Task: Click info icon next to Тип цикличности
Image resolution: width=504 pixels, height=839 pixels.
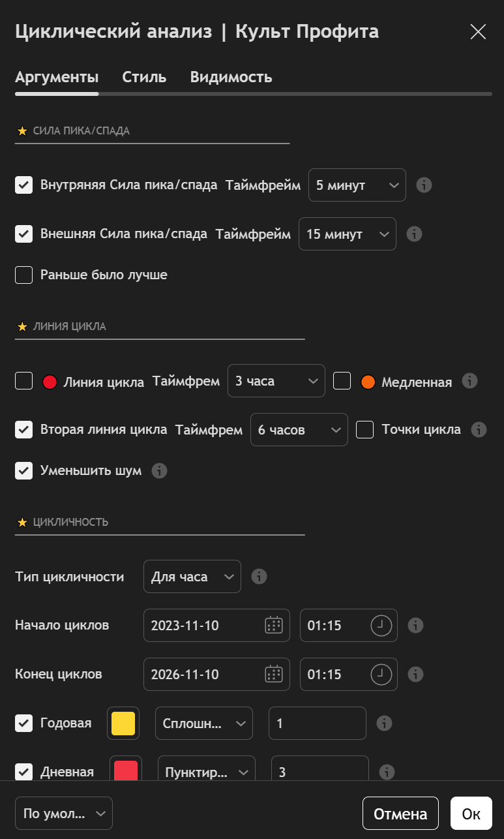Action: (x=259, y=577)
